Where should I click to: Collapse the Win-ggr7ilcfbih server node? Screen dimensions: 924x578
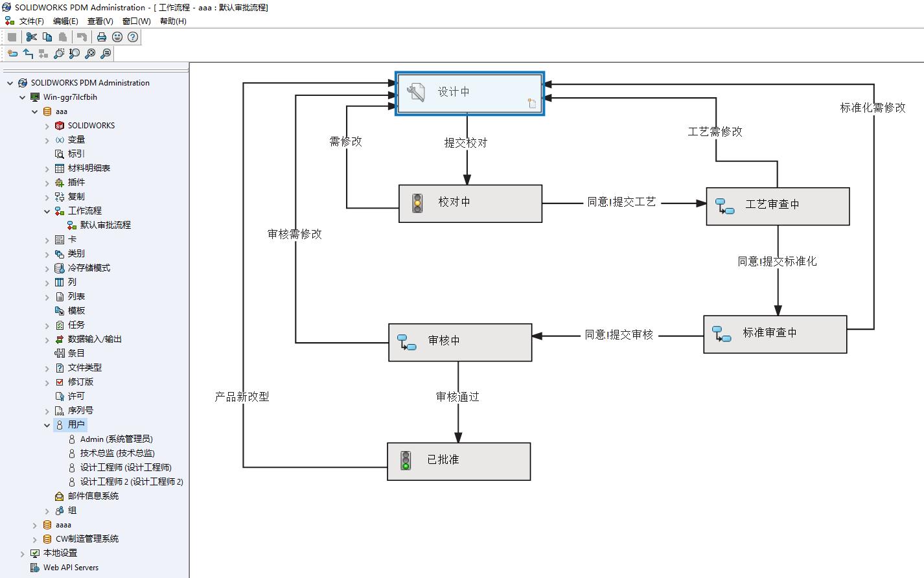23,97
